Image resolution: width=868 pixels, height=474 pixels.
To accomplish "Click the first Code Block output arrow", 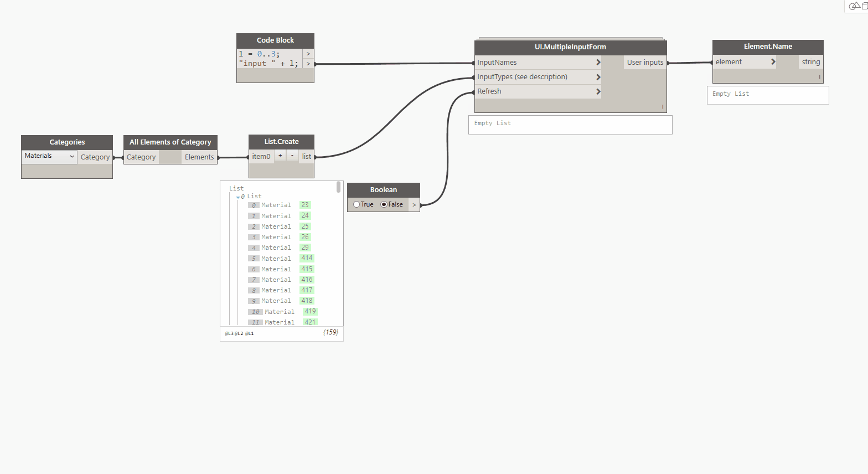I will point(308,54).
